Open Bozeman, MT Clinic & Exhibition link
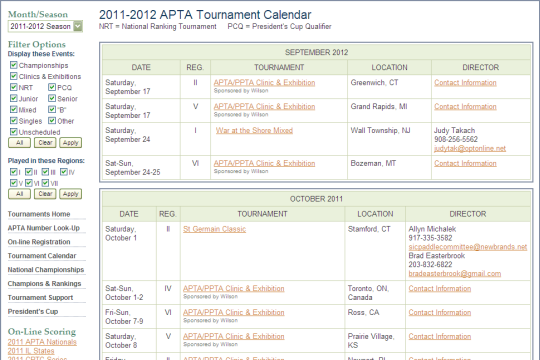The height and width of the screenshot is (360, 540). [264, 163]
